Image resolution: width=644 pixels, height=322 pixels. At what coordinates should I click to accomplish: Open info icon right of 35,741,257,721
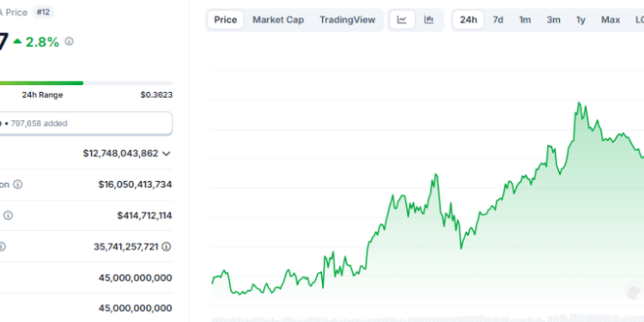[166, 246]
